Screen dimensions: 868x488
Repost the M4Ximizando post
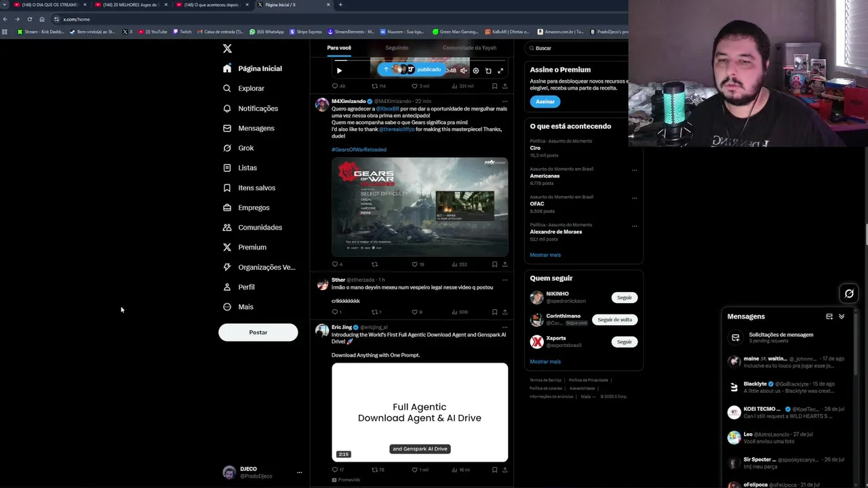374,264
